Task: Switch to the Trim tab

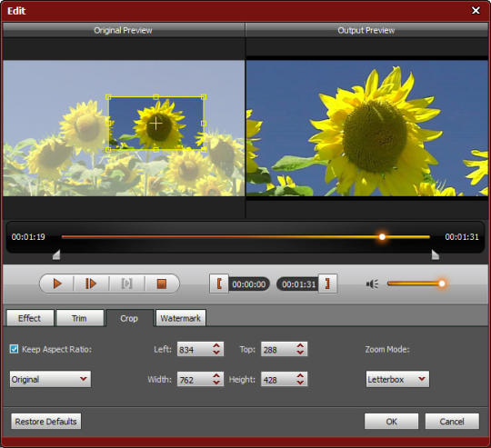Action: (79, 318)
